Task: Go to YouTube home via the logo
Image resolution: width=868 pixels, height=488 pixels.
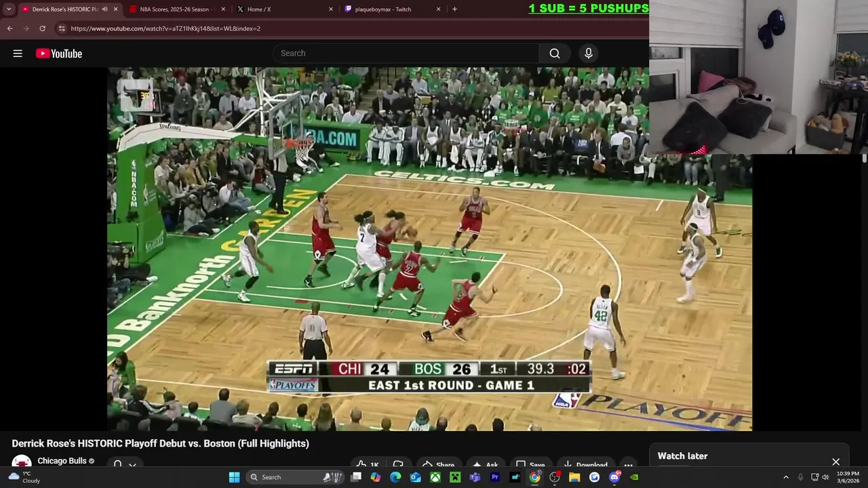Action: click(x=59, y=54)
